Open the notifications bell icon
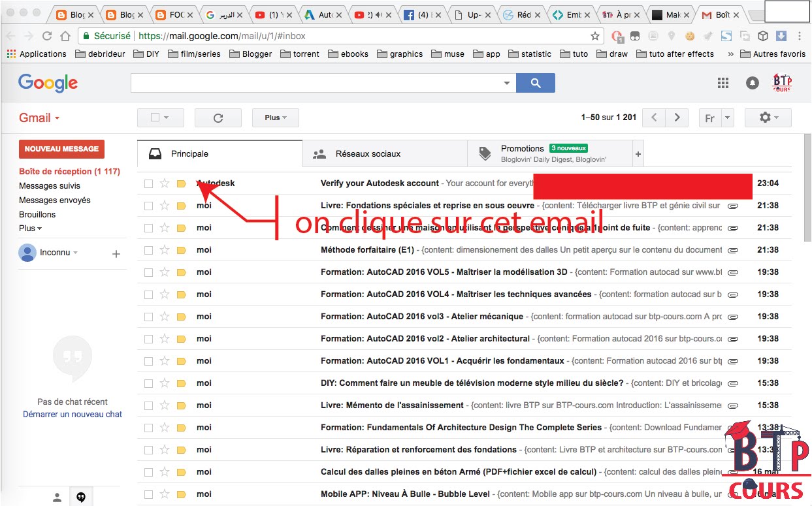812x506 pixels. pyautogui.click(x=752, y=83)
